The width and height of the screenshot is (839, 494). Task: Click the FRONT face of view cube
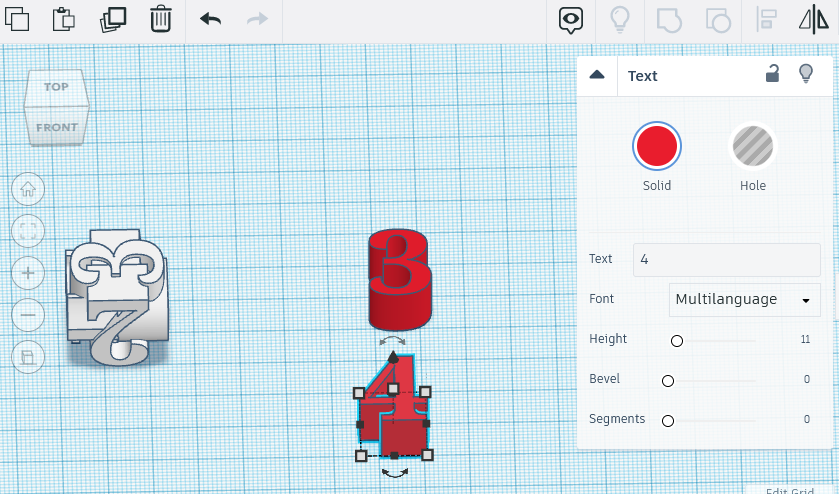[x=57, y=127]
